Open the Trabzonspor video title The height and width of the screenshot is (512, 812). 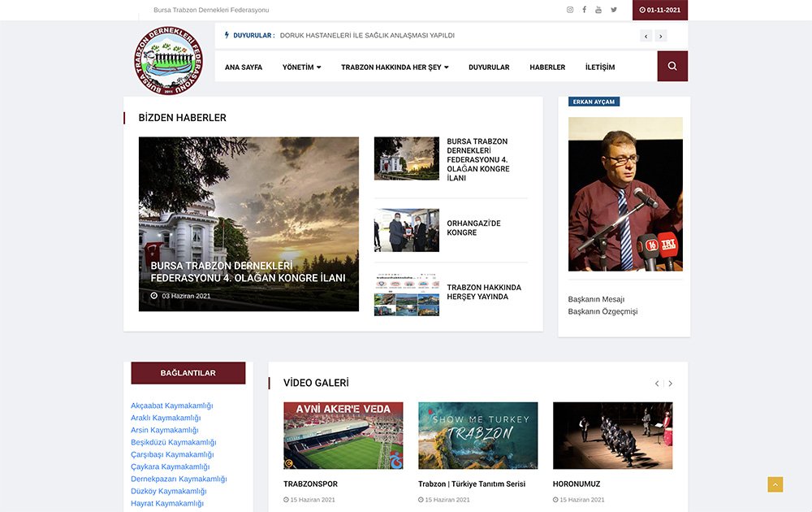[x=311, y=484]
